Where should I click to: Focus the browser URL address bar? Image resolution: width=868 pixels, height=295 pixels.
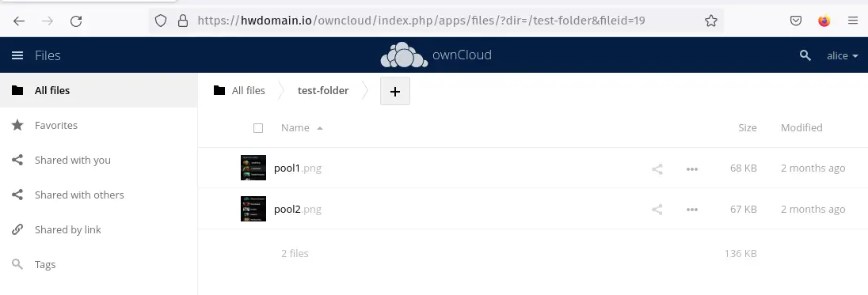[421, 21]
